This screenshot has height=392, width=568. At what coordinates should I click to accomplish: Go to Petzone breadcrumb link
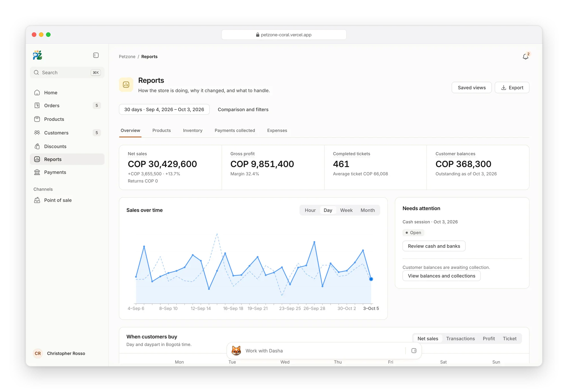click(127, 57)
